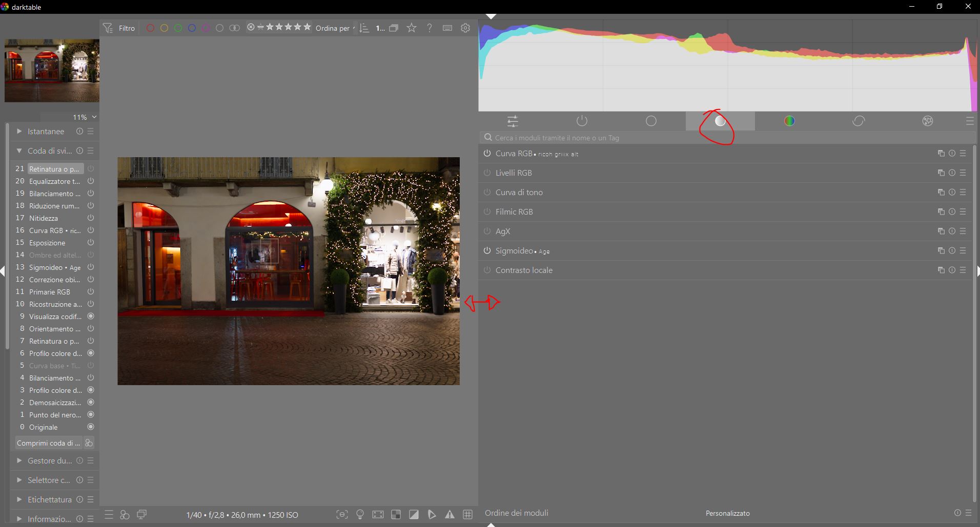
Task: Open the help question mark icon
Action: 430,28
